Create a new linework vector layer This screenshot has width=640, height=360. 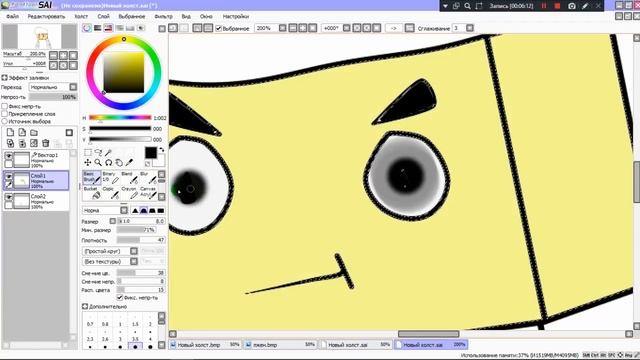[22, 132]
